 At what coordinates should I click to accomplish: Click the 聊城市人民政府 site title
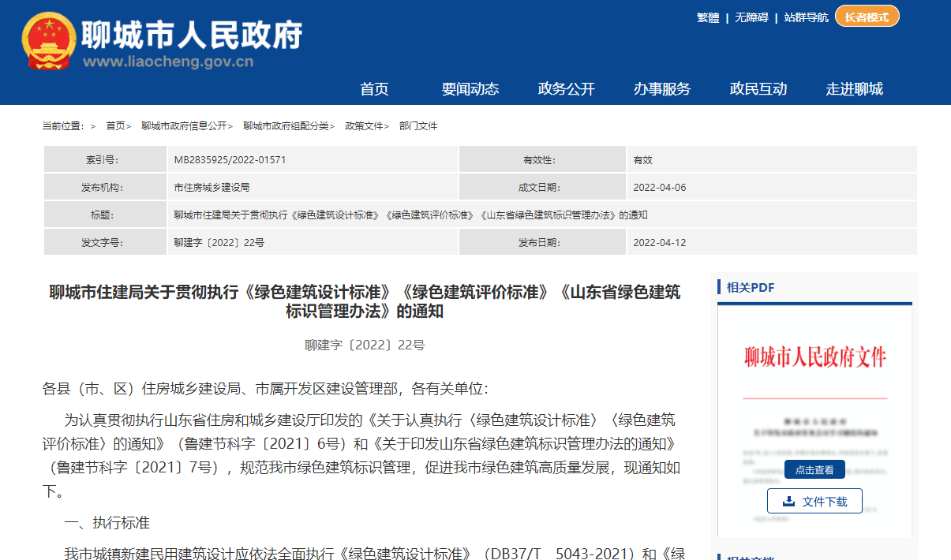point(193,34)
